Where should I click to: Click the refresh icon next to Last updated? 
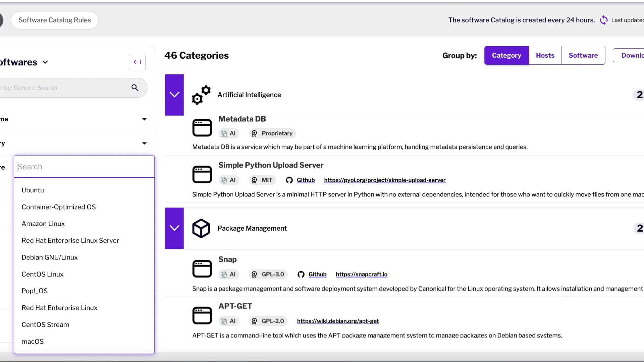click(604, 20)
